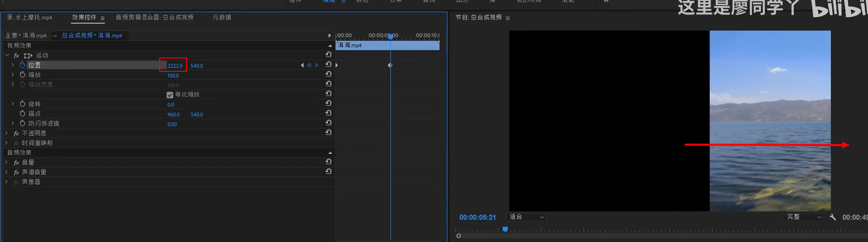
Task: Open the 效果控件 panel menu icon
Action: pyautogui.click(x=103, y=18)
